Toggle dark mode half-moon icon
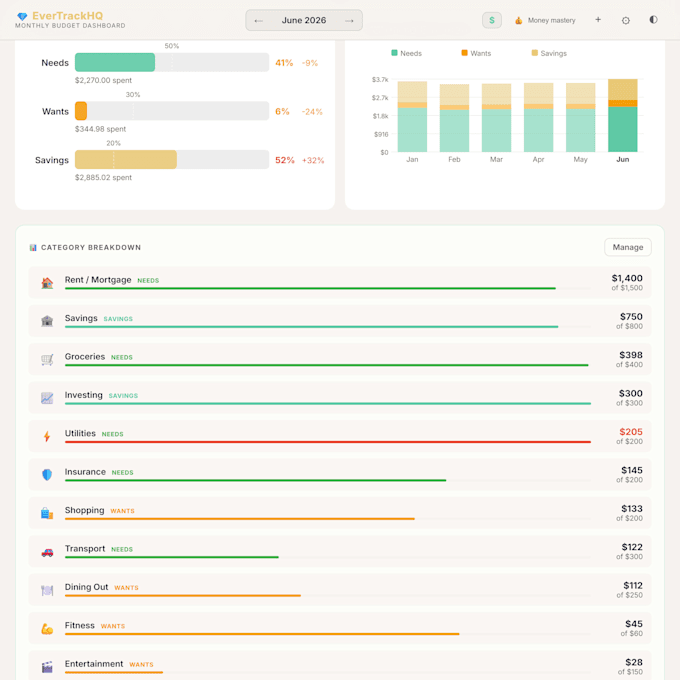This screenshot has width=680, height=680. [653, 20]
